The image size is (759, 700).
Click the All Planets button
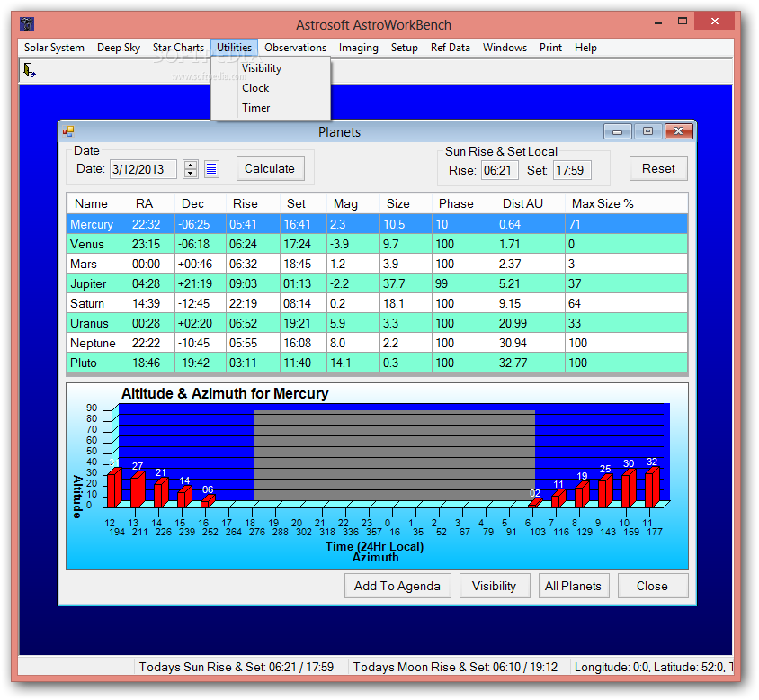tap(574, 586)
